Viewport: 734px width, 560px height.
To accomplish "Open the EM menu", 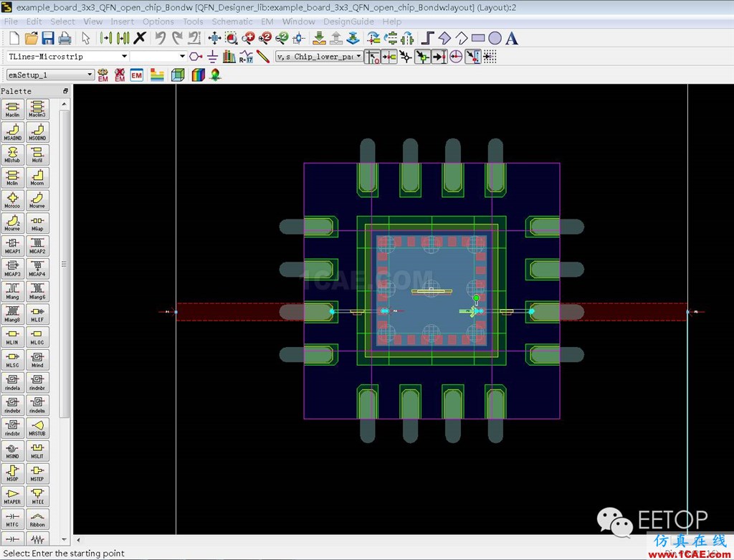I will [267, 22].
